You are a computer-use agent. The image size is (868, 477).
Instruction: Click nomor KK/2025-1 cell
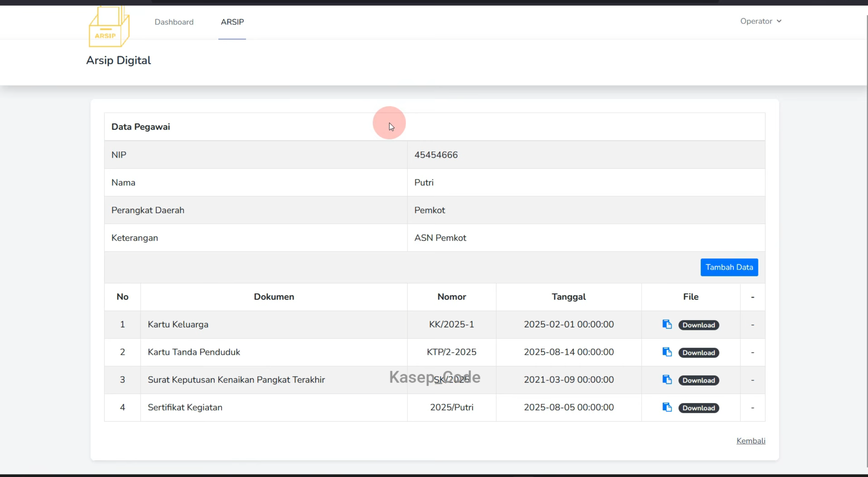[x=451, y=324]
